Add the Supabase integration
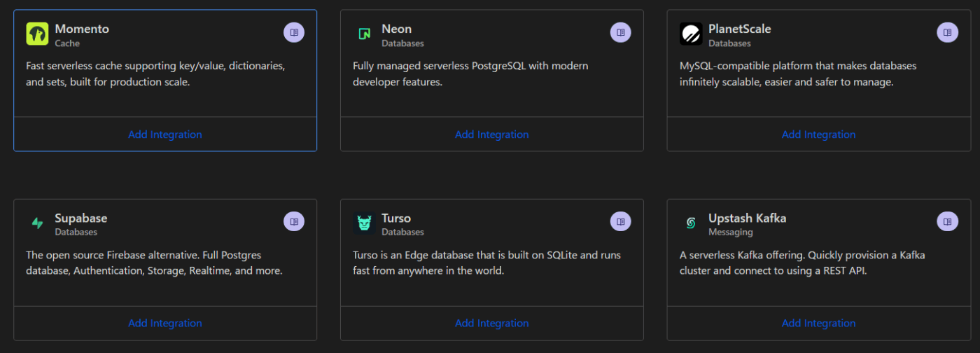 pos(165,323)
